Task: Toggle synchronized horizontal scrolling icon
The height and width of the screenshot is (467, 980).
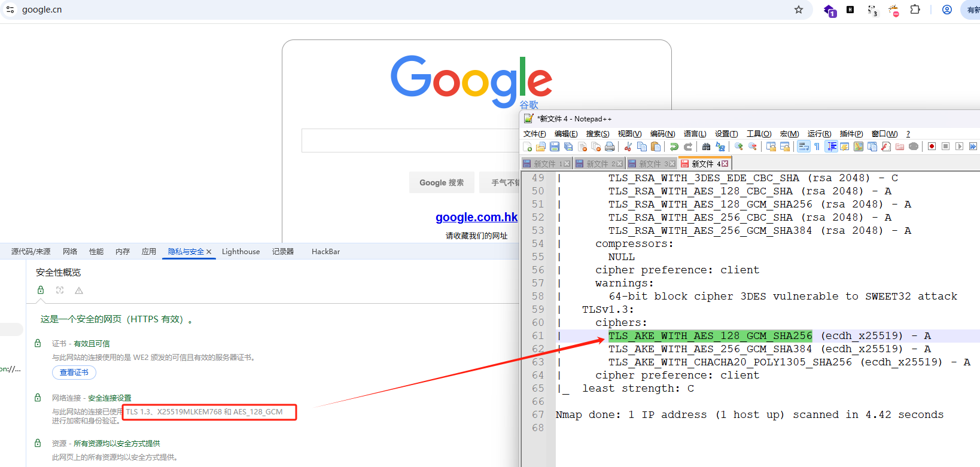Action: click(784, 146)
